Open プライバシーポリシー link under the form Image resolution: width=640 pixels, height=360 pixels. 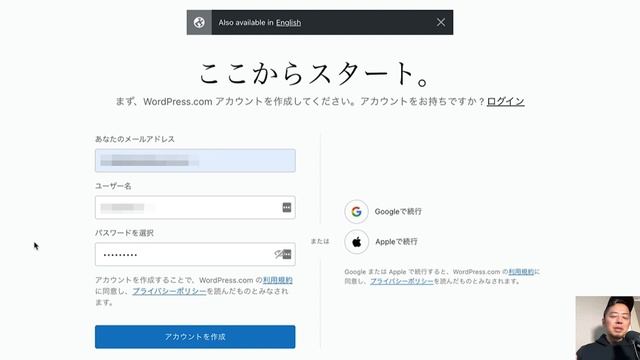(169, 291)
